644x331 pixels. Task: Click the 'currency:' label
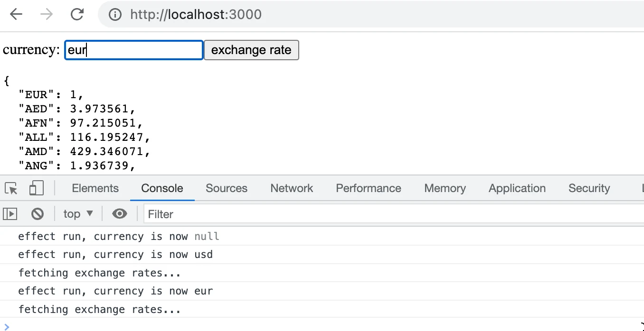31,50
